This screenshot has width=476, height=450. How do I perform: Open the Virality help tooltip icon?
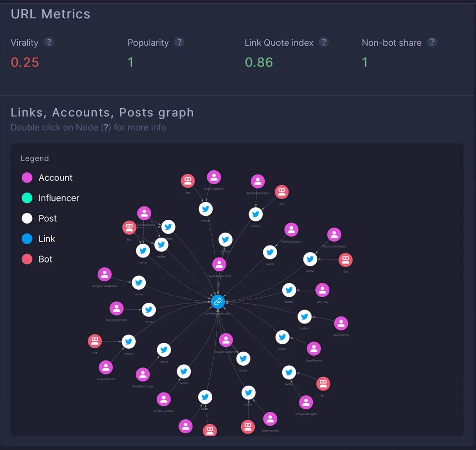pyautogui.click(x=49, y=42)
